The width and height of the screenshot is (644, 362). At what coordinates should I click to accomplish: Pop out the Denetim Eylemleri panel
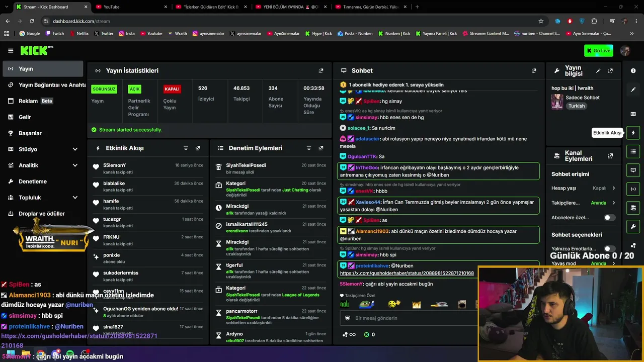[321, 148]
